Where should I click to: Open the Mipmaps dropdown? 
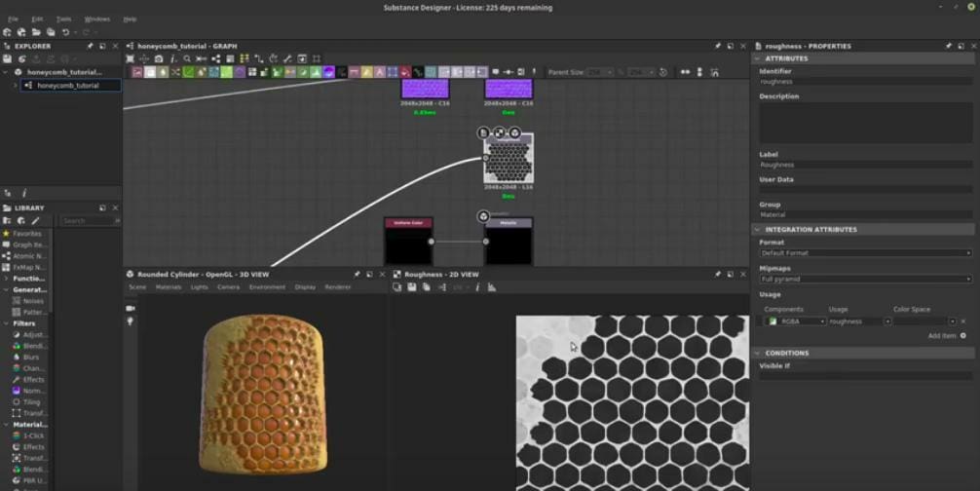point(866,280)
